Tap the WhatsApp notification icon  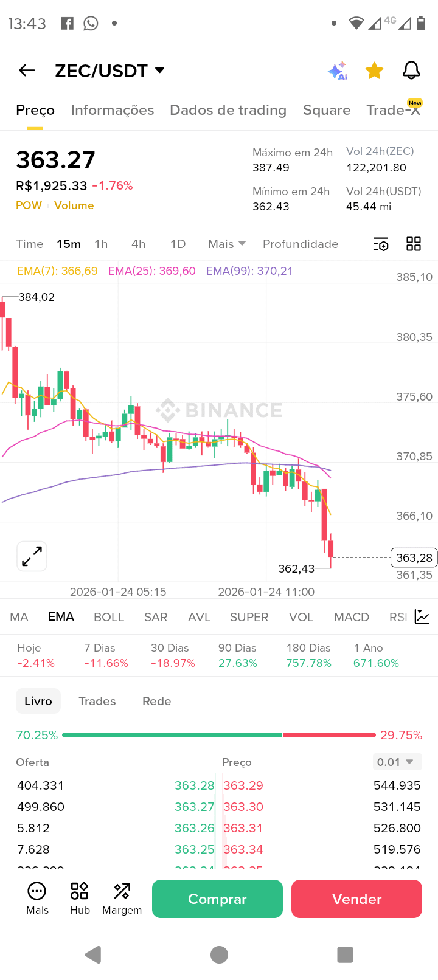91,24
